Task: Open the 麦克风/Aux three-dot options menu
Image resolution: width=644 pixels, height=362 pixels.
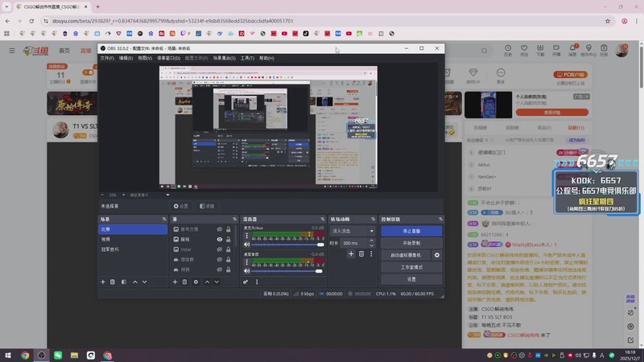Action: [x=246, y=236]
